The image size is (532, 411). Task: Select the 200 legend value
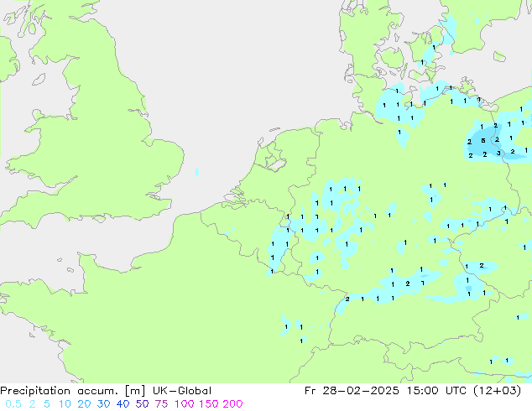pyautogui.click(x=232, y=404)
